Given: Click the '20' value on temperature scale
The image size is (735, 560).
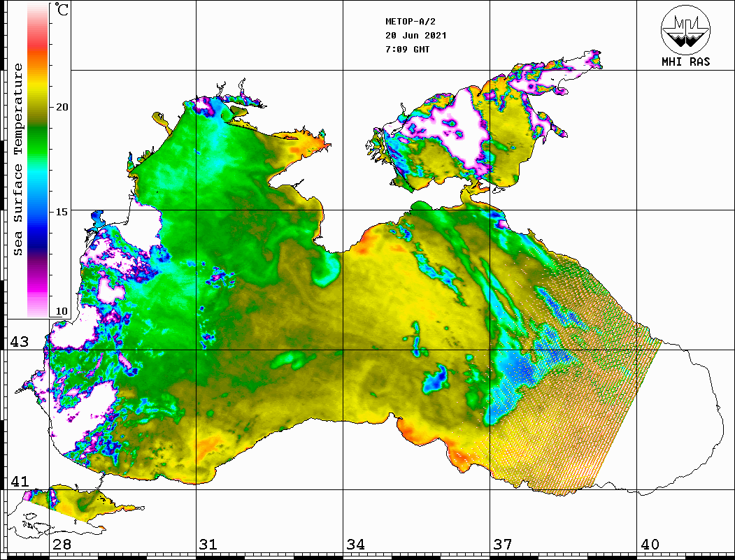Looking at the screenshot, I should click(x=62, y=107).
